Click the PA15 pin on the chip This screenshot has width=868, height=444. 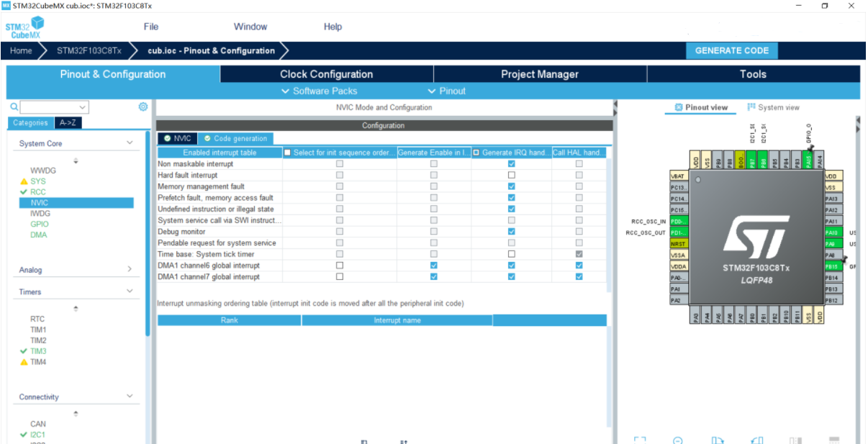coord(808,161)
